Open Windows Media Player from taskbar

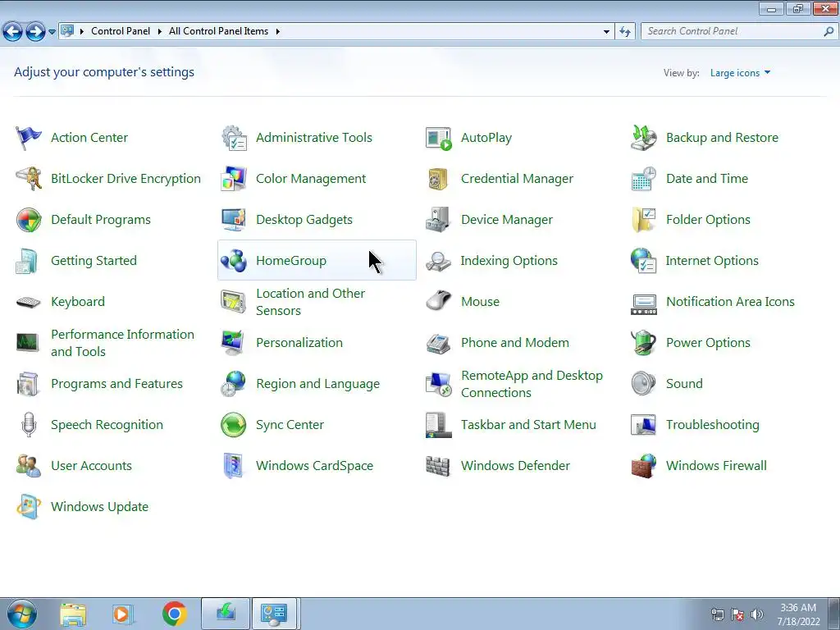[x=122, y=614]
